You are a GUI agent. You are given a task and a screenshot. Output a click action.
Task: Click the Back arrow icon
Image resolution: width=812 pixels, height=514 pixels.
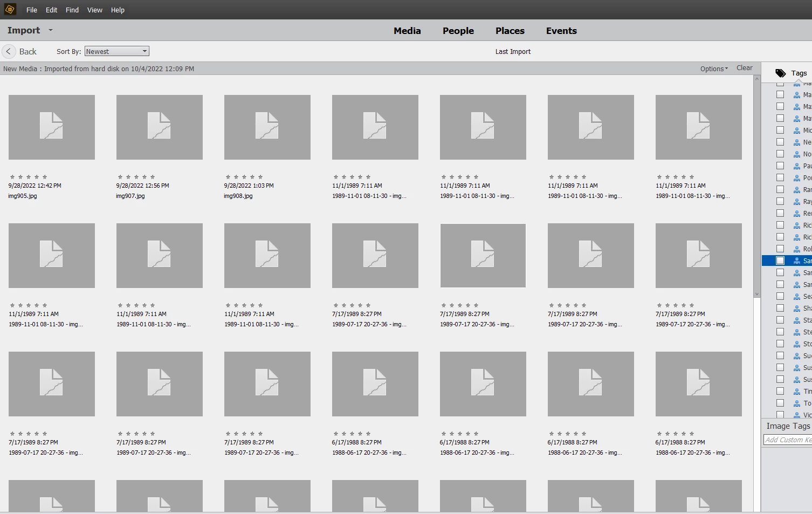tap(9, 51)
